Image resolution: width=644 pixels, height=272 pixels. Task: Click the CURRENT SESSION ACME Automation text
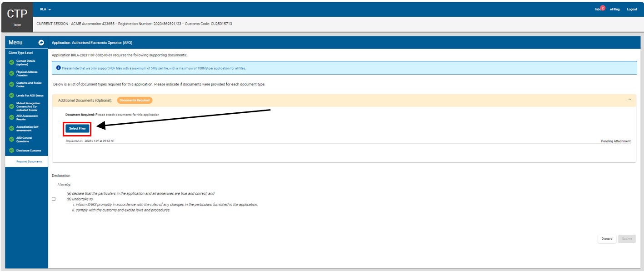[134, 24]
